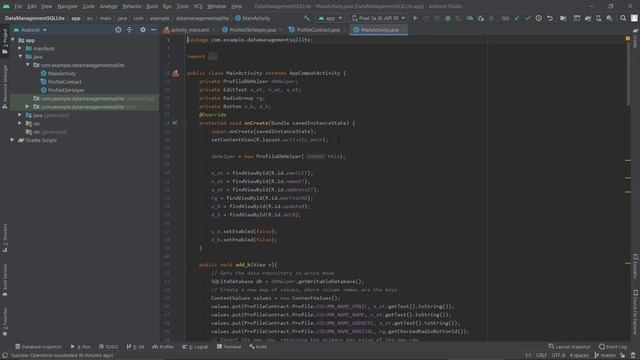Image resolution: width=640 pixels, height=360 pixels.
Task: Click the run gutter icon beside MainActivity class
Action: tap(176, 73)
